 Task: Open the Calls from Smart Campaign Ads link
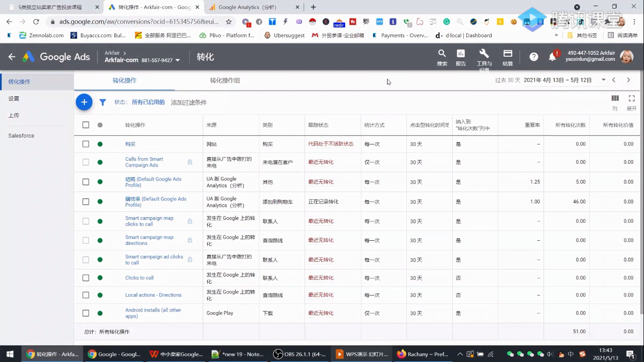pos(144,162)
